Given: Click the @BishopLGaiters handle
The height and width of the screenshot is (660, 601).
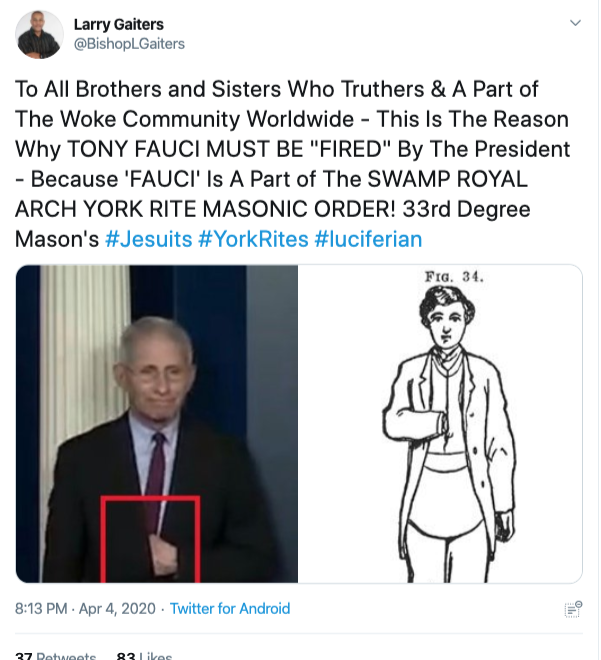Looking at the screenshot, I should point(129,44).
